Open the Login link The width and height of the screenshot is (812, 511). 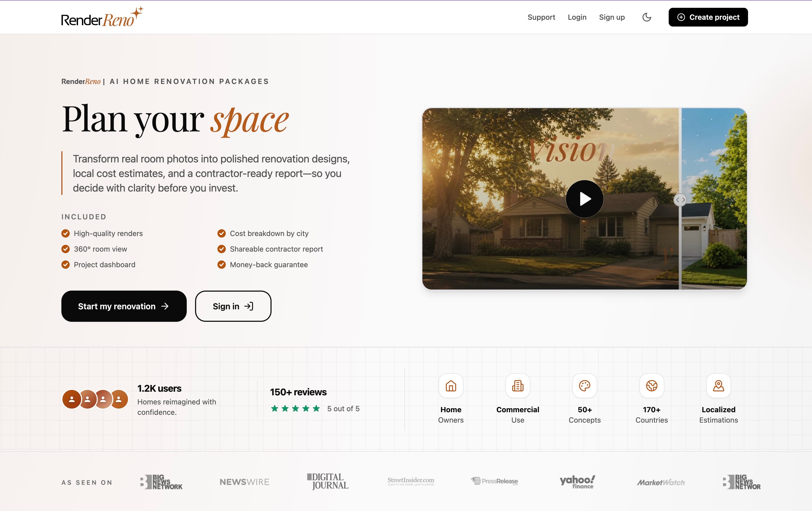pyautogui.click(x=577, y=17)
